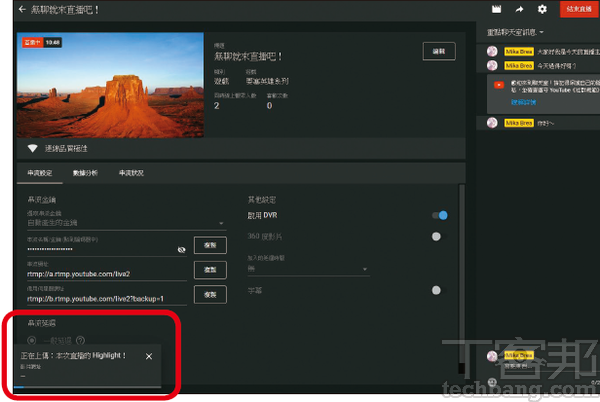Go back with the arrow icon

[22, 9]
